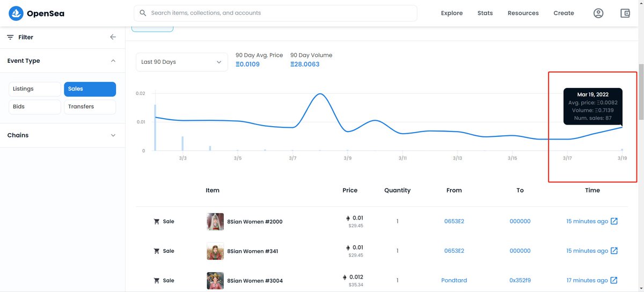Click the 90 Day Avg. Price value 0.0109
The height and width of the screenshot is (292, 644).
click(x=248, y=64)
